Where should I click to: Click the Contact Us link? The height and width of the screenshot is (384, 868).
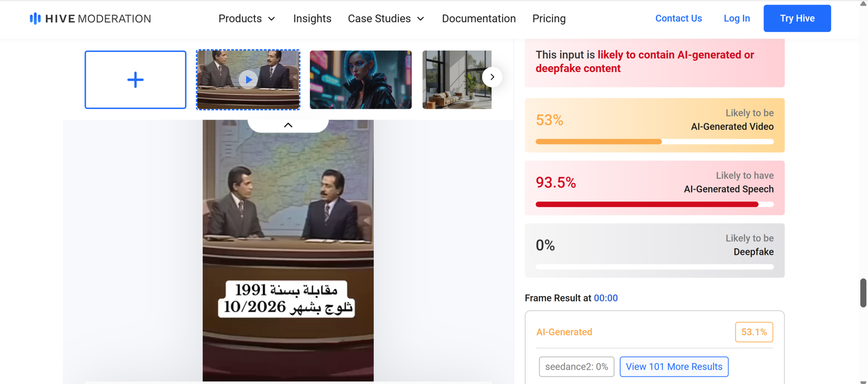pos(679,18)
